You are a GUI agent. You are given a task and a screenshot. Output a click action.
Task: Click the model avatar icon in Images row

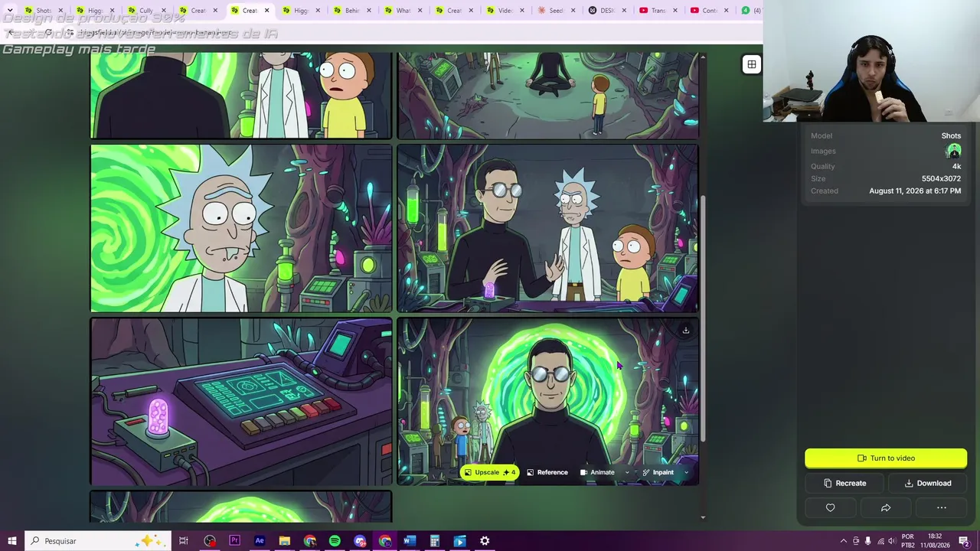coord(953,151)
